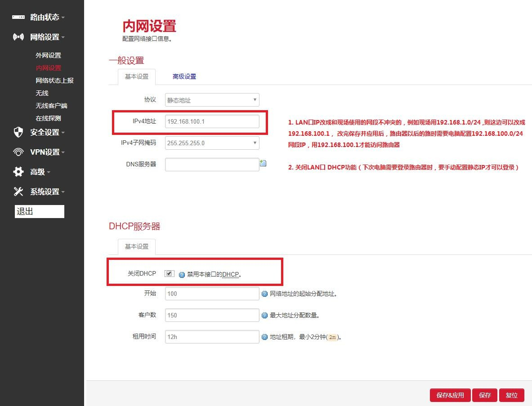Click the 保存&应用 button
This screenshot has height=406, width=532.
point(450,395)
